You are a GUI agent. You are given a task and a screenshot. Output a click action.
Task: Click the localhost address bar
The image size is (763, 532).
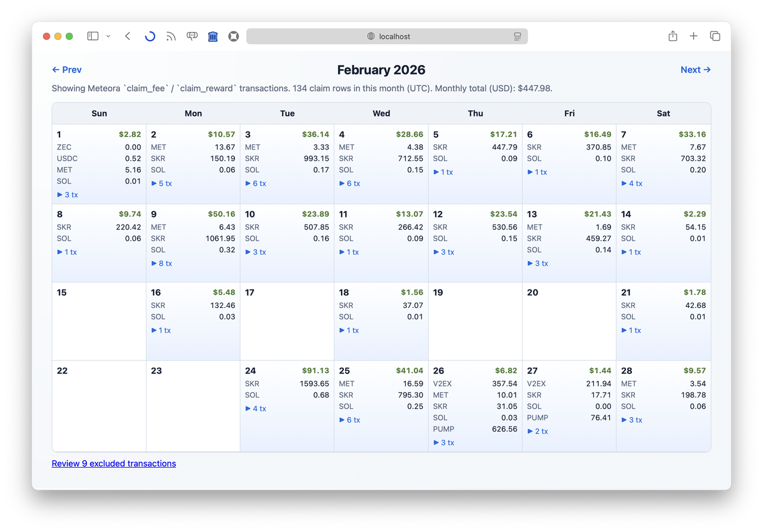click(387, 36)
